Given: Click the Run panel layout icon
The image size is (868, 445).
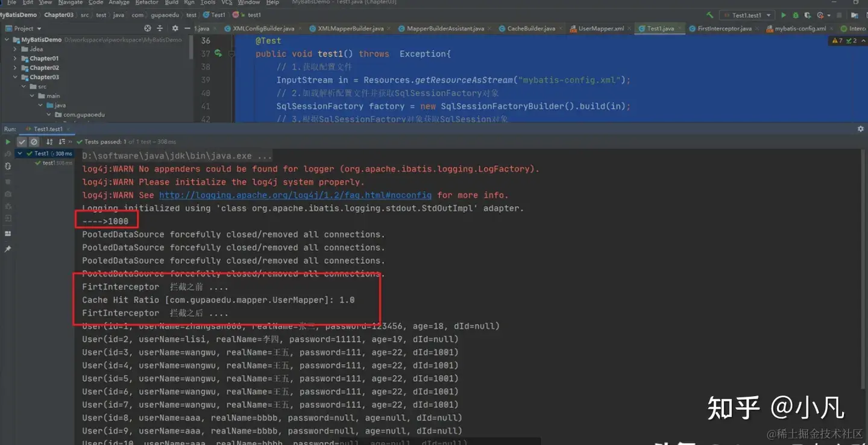Looking at the screenshot, I should (x=8, y=233).
